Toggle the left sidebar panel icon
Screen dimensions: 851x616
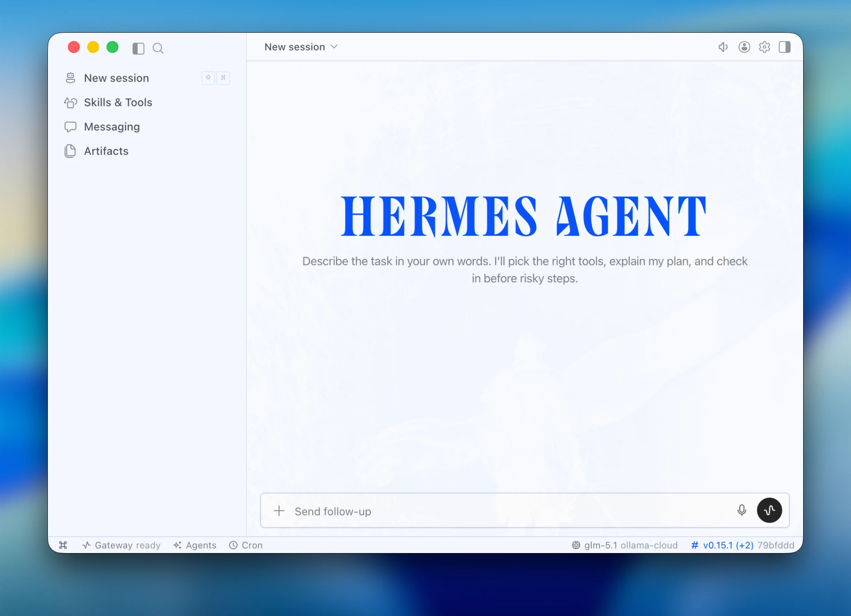point(138,48)
